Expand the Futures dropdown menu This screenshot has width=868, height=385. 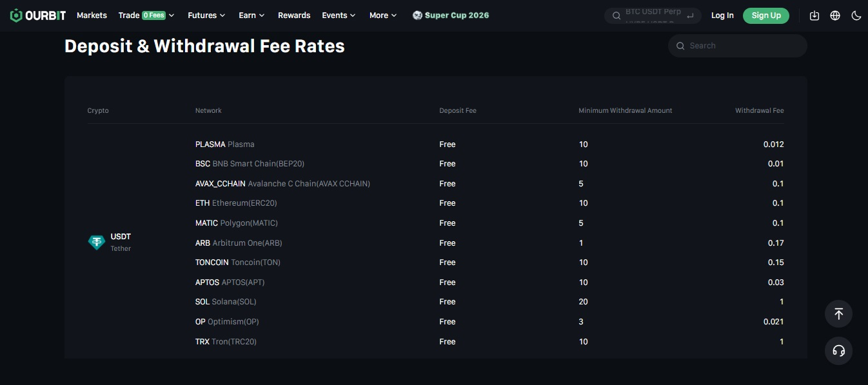point(206,15)
